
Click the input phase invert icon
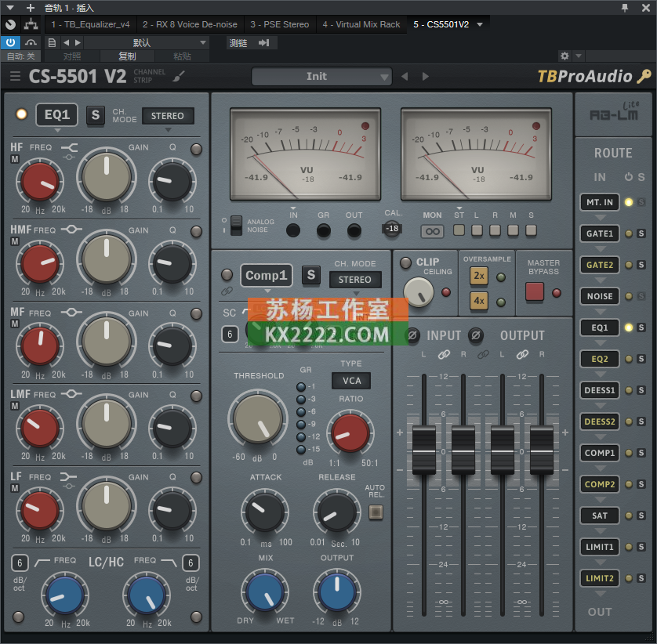(412, 335)
